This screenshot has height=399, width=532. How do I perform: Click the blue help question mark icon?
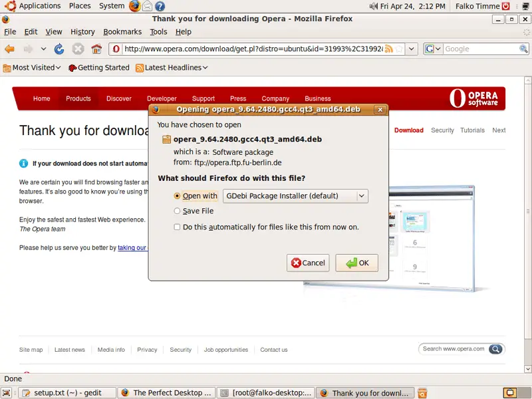[x=160, y=6]
